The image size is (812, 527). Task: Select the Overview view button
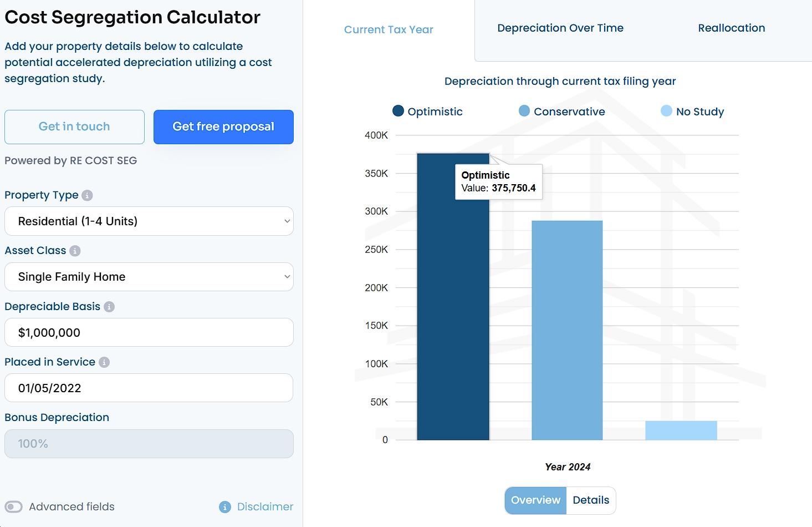pyautogui.click(x=535, y=500)
